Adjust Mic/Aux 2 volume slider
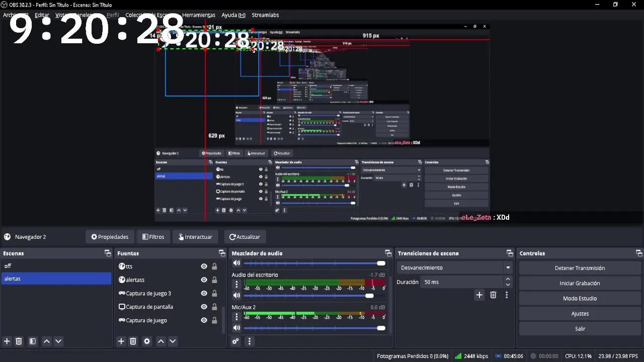 381,328
